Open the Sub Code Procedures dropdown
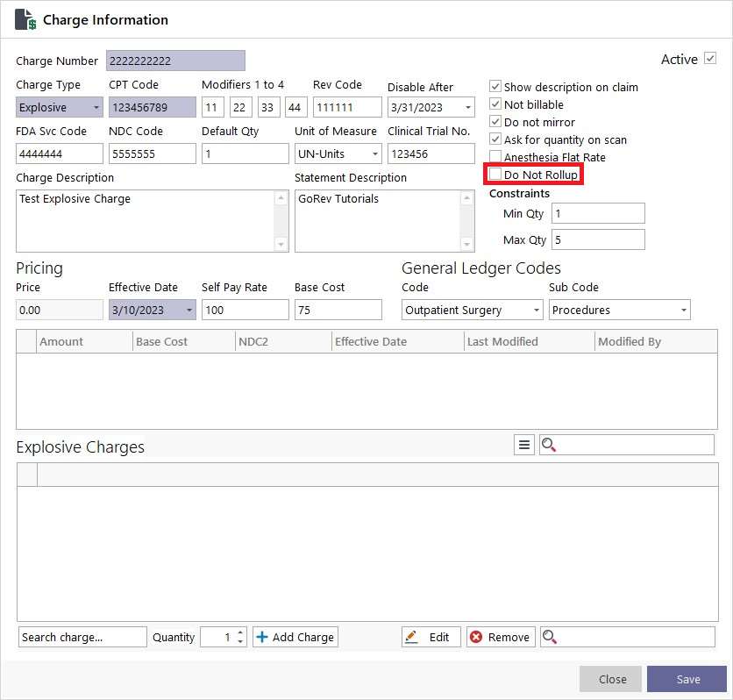733x700 pixels. pos(683,310)
